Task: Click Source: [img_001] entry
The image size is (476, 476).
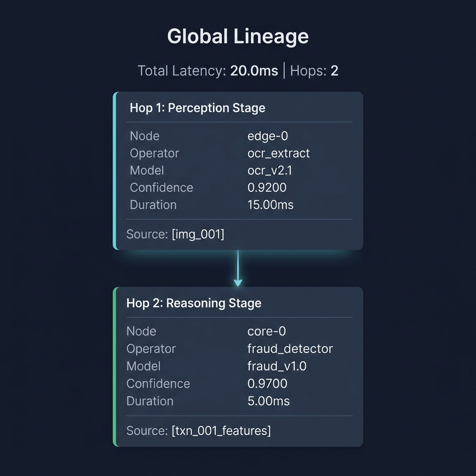Action: (175, 234)
